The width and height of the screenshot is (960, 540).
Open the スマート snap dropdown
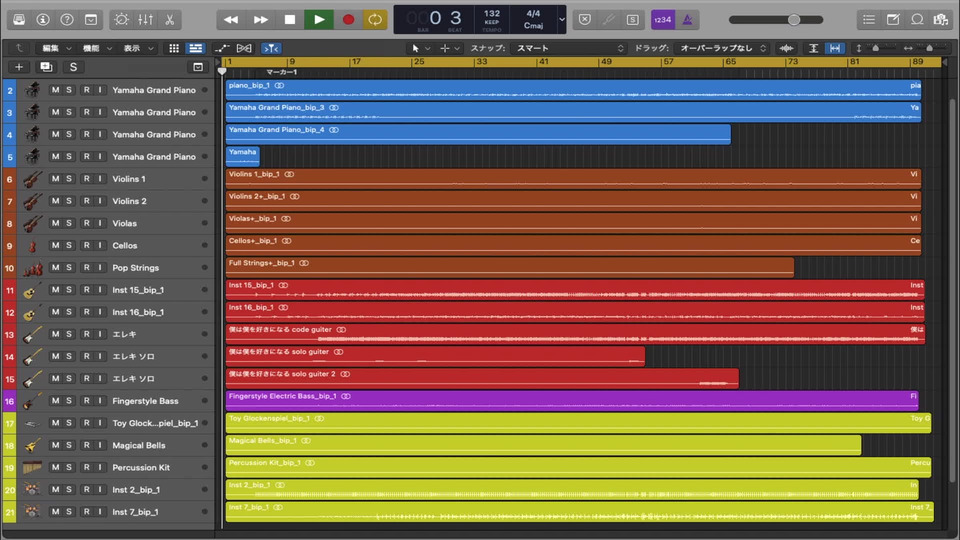coord(569,48)
